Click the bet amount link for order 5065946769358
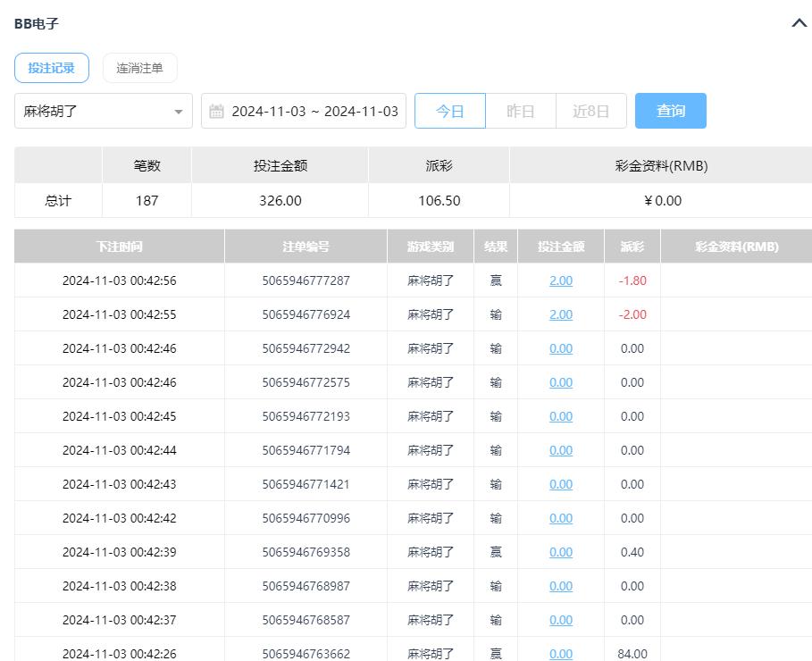812x661 pixels. coord(560,552)
